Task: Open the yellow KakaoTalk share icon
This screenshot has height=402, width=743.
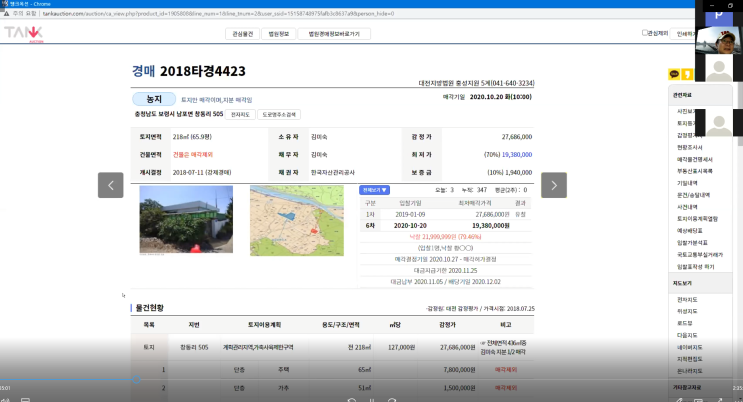Action: click(674, 74)
